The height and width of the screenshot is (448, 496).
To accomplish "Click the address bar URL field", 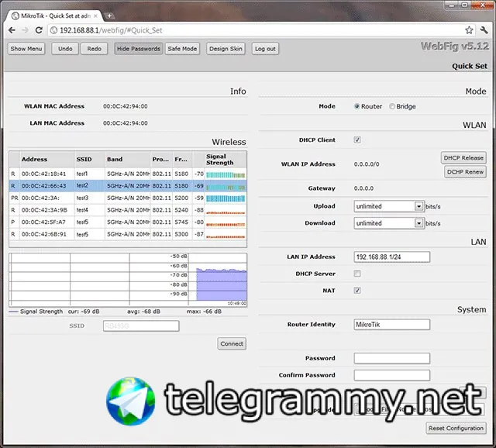I will (258, 30).
